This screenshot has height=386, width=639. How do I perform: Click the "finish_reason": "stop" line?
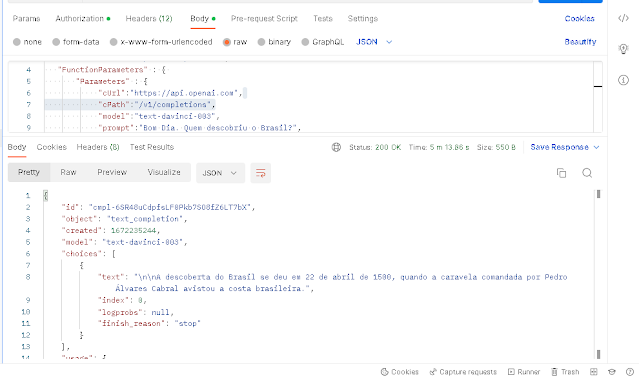point(149,324)
